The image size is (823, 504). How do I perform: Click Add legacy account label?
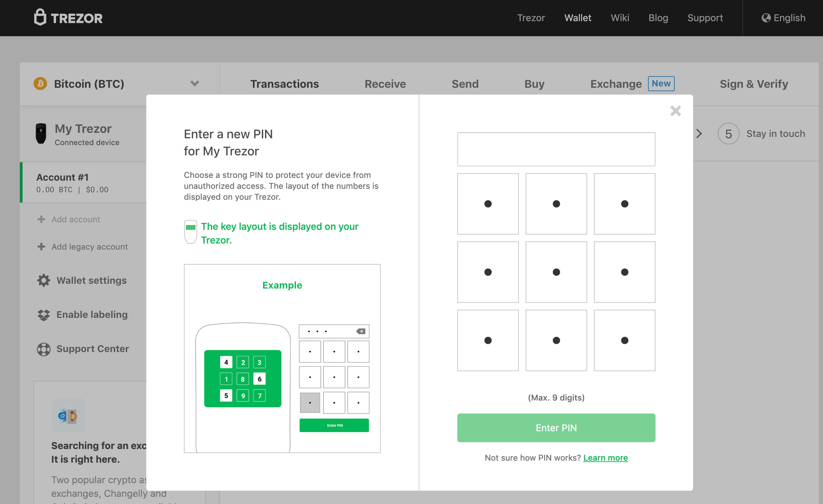pos(90,247)
